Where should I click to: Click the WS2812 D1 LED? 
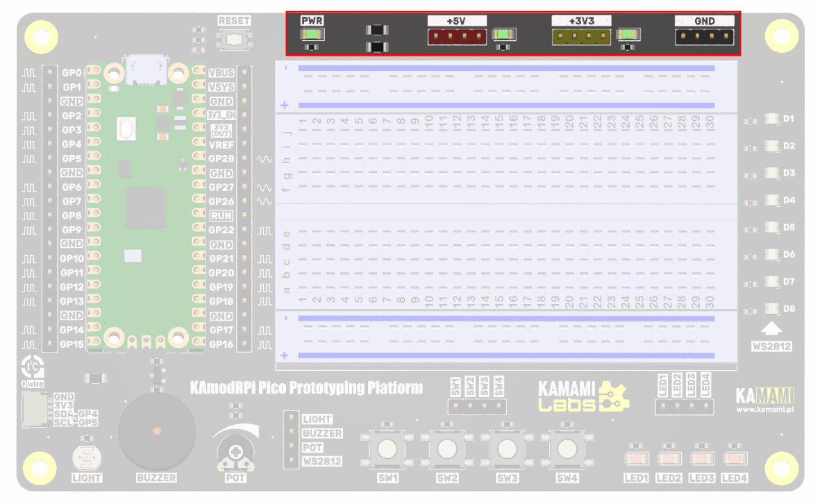pyautogui.click(x=771, y=119)
